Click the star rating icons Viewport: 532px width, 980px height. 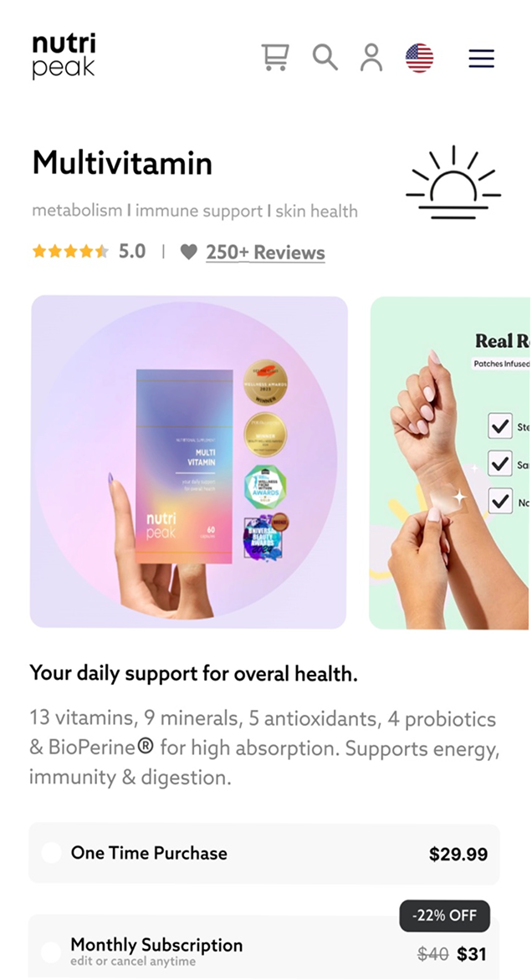click(70, 251)
